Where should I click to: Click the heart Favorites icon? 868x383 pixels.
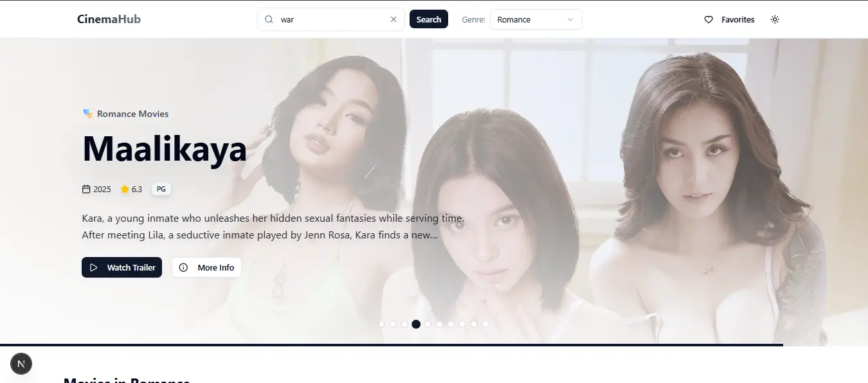coord(709,20)
